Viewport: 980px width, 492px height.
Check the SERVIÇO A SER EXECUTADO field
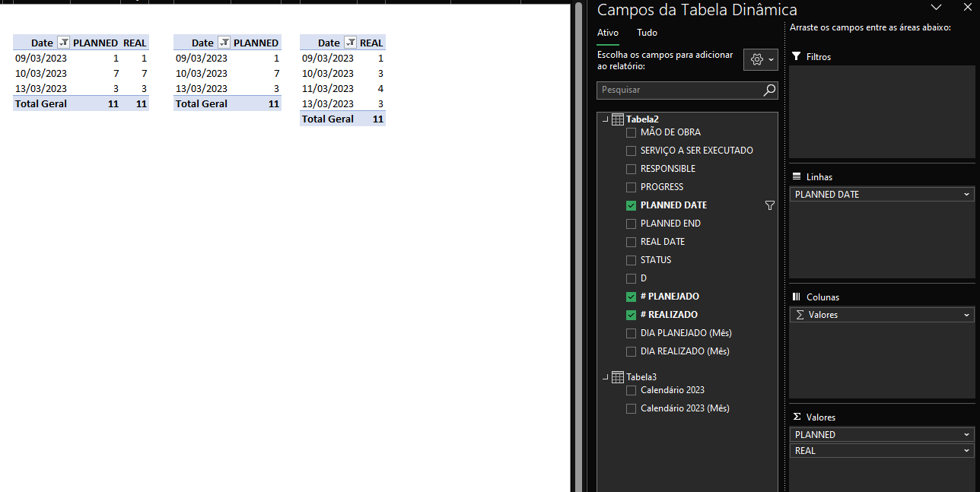click(x=631, y=151)
